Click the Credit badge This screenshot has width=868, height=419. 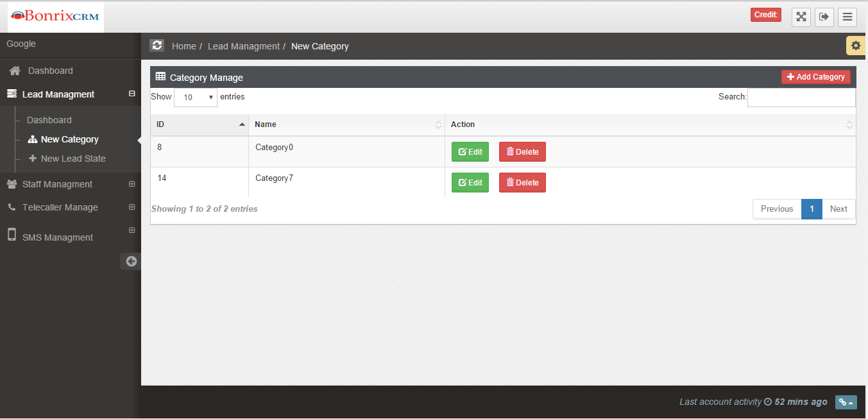[x=766, y=15]
